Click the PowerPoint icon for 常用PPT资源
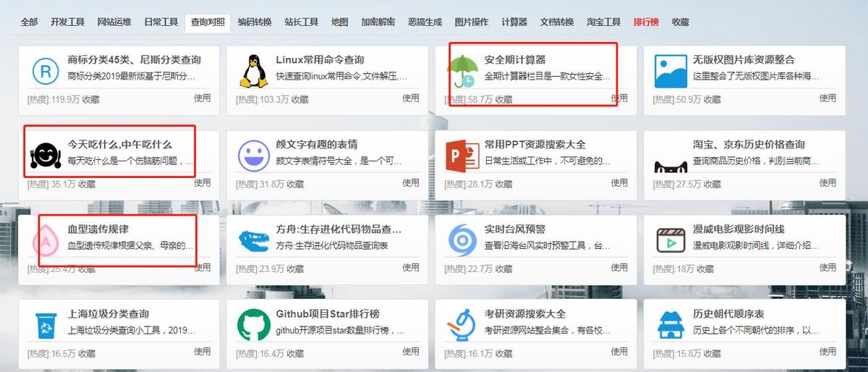This screenshot has height=372, width=868. pyautogui.click(x=462, y=155)
